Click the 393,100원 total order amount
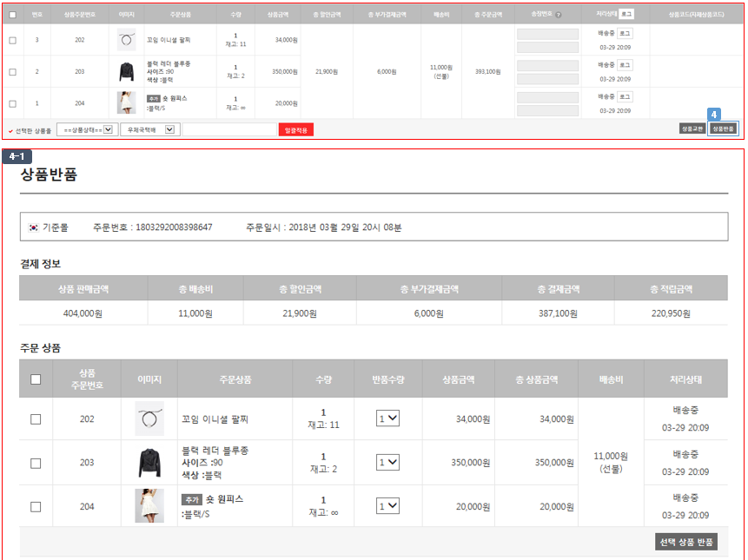748x560 pixels. pyautogui.click(x=488, y=72)
